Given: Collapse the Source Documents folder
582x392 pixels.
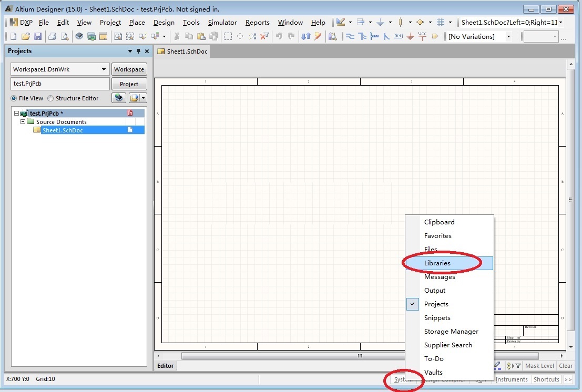Looking at the screenshot, I should coord(23,121).
